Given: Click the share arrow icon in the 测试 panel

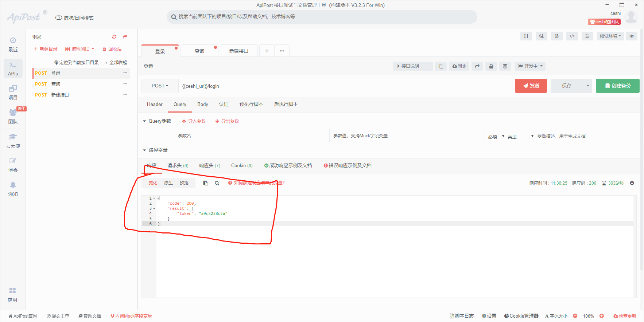Looking at the screenshot, I should 125,37.
